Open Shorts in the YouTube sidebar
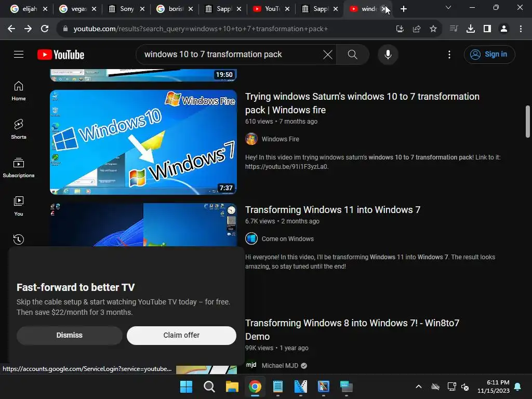The width and height of the screenshot is (532, 399). click(19, 129)
